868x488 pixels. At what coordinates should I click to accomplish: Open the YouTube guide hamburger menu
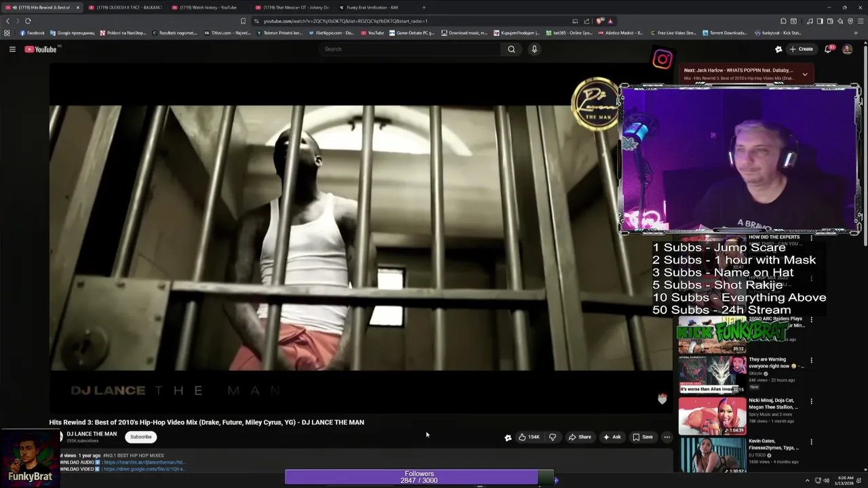12,49
